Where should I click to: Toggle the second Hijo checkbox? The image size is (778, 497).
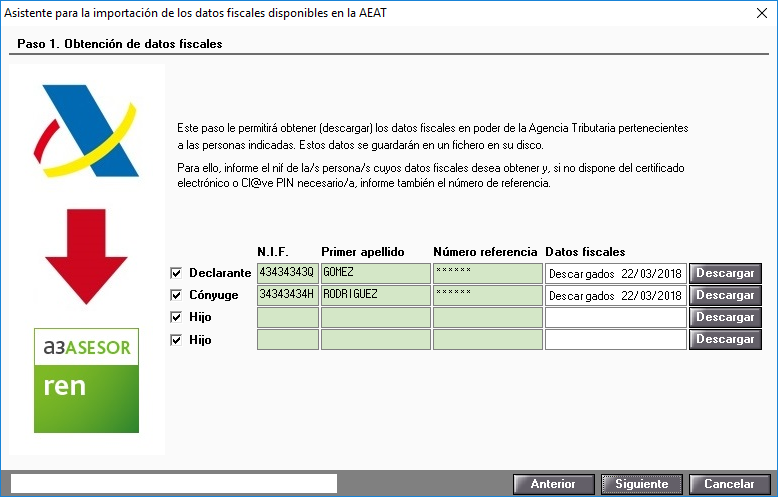click(x=176, y=340)
